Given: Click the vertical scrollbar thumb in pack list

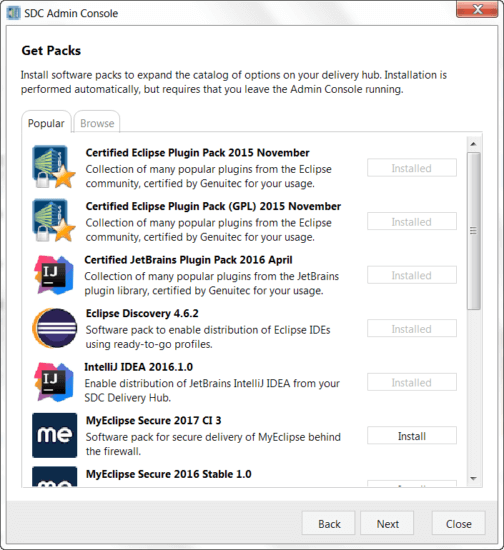Looking at the screenshot, I should pos(473,231).
